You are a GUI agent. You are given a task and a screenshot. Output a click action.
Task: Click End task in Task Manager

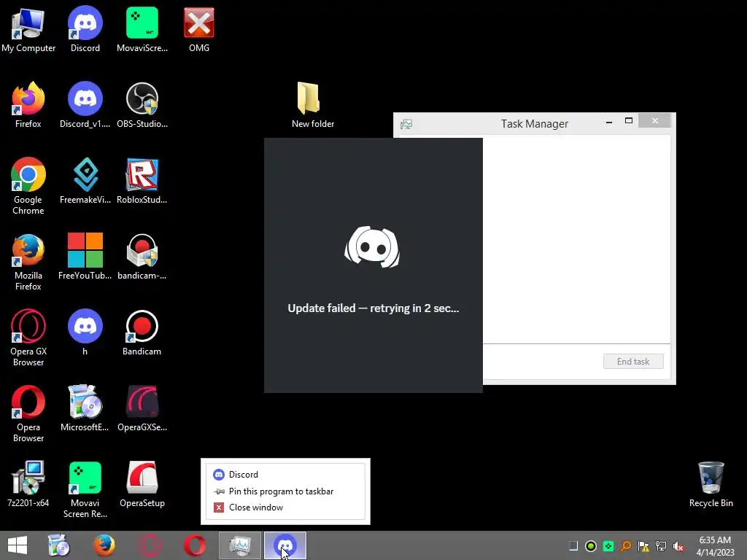point(633,362)
